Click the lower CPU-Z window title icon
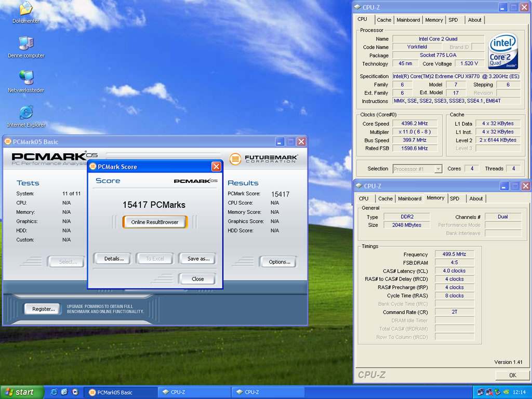 click(359, 185)
